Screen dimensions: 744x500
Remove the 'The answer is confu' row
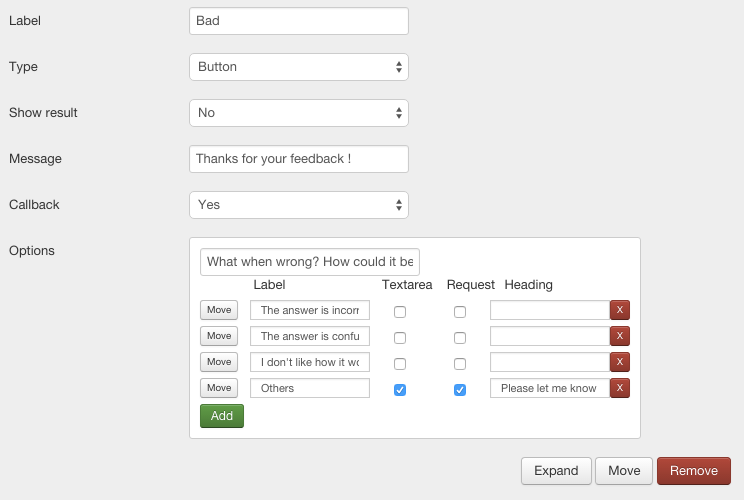tap(620, 336)
